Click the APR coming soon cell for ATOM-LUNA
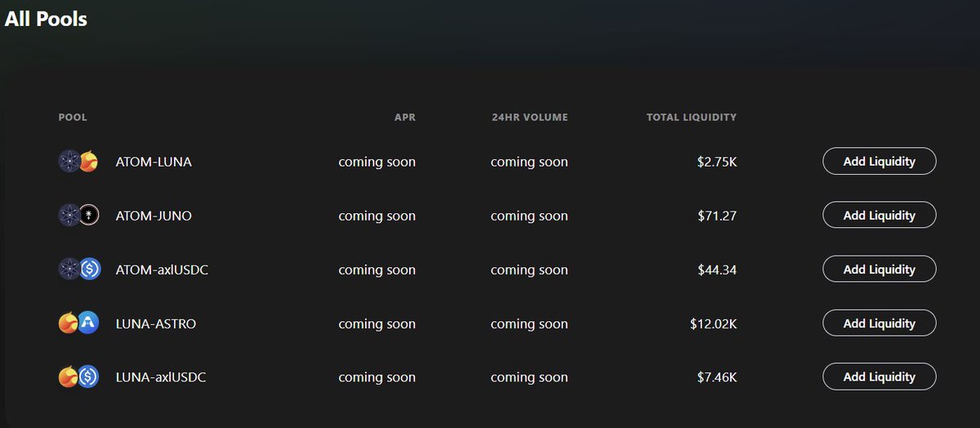Image resolution: width=980 pixels, height=428 pixels. [x=377, y=162]
